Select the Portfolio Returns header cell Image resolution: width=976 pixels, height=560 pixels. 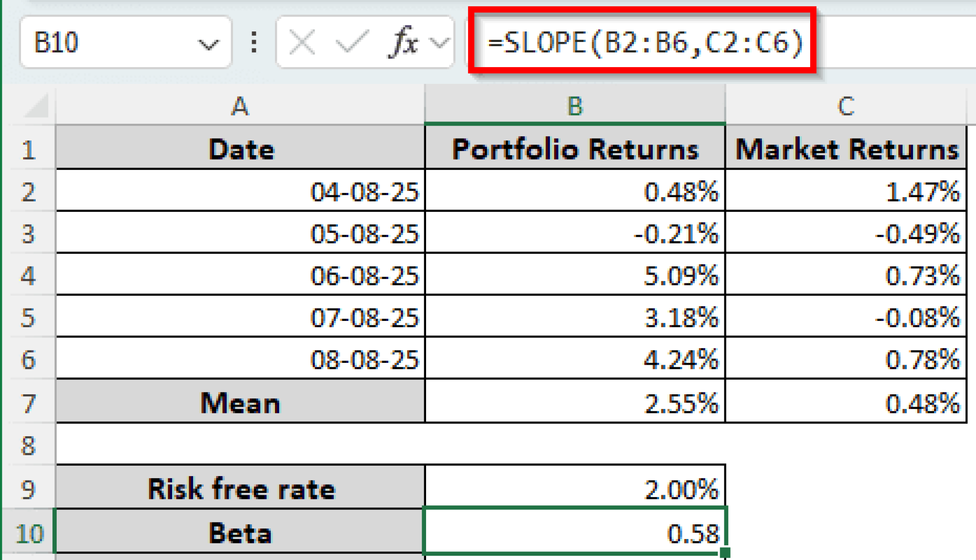click(574, 149)
